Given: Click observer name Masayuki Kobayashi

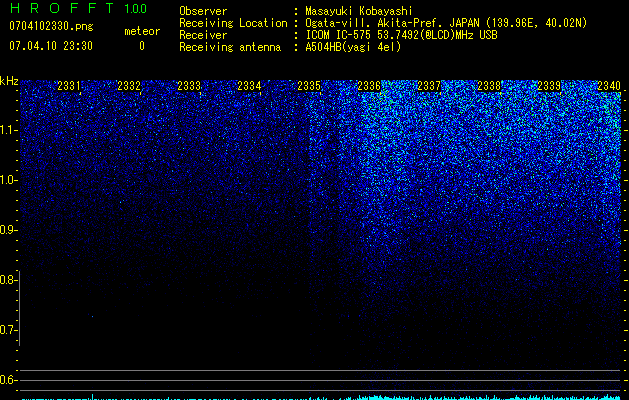Looking at the screenshot, I should (x=359, y=11).
